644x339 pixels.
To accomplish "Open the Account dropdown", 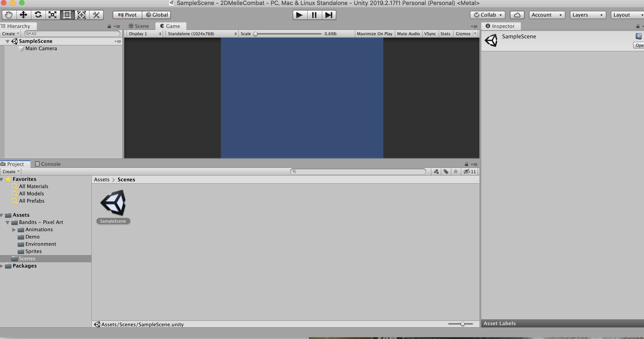I will pos(547,15).
